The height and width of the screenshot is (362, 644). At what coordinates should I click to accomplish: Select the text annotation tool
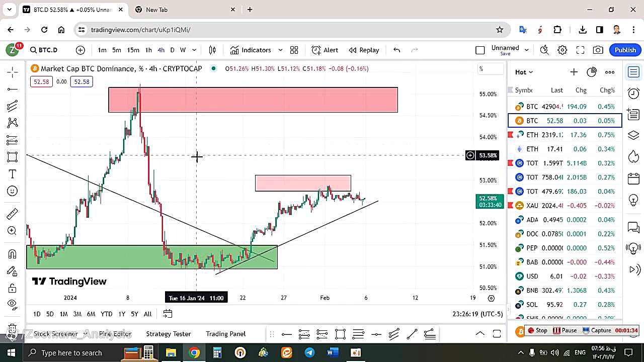pos(13,174)
